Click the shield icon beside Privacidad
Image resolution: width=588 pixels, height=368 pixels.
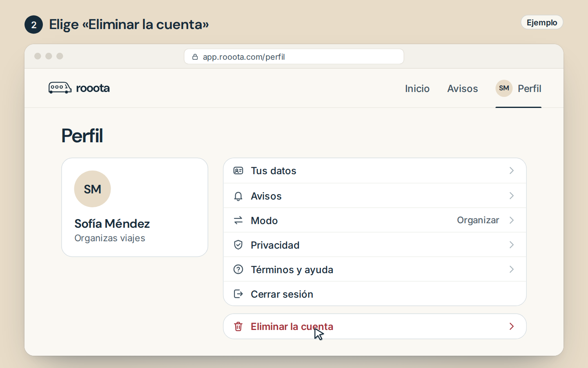point(238,245)
